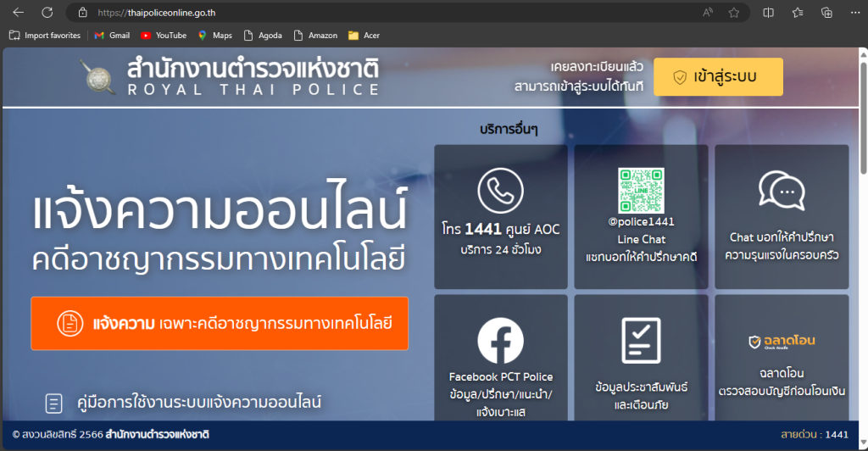Open the Chat consultation speech bubble tile
This screenshot has width=868, height=451.
781,216
